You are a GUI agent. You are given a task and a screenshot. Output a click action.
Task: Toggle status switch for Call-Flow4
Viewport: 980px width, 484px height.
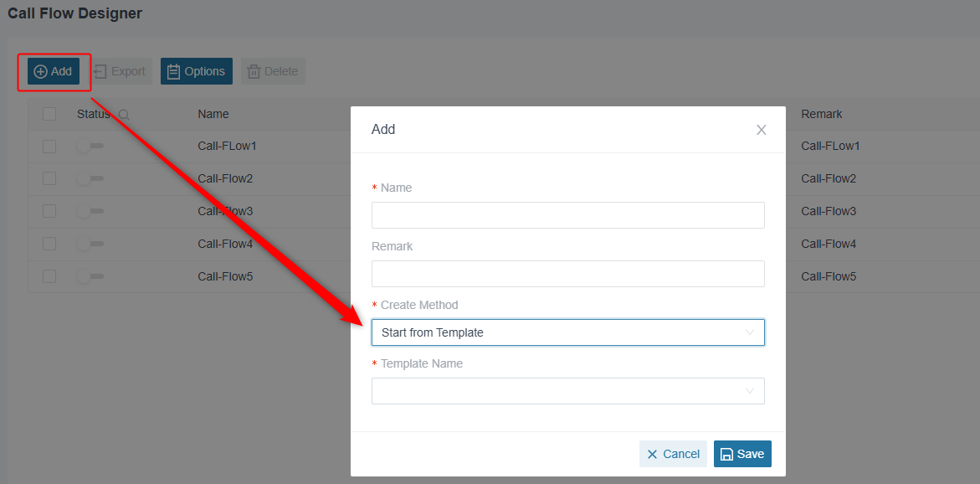90,243
